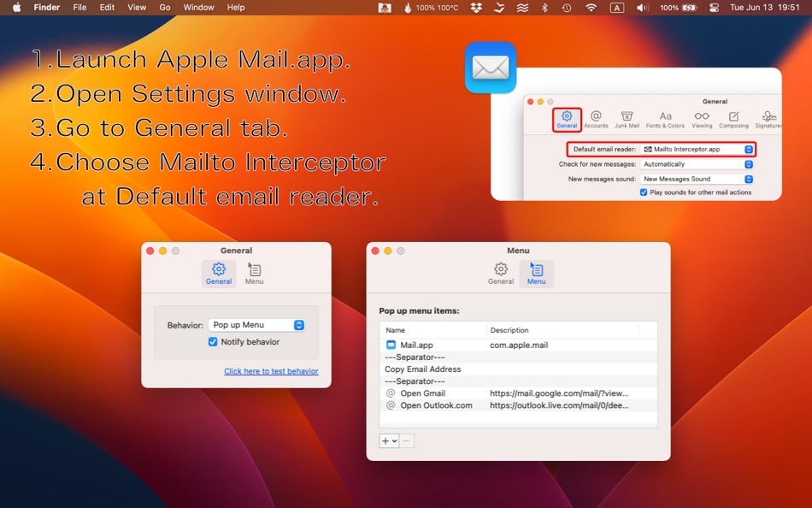812x508 pixels.
Task: Open the Edit menu
Action: (x=107, y=7)
